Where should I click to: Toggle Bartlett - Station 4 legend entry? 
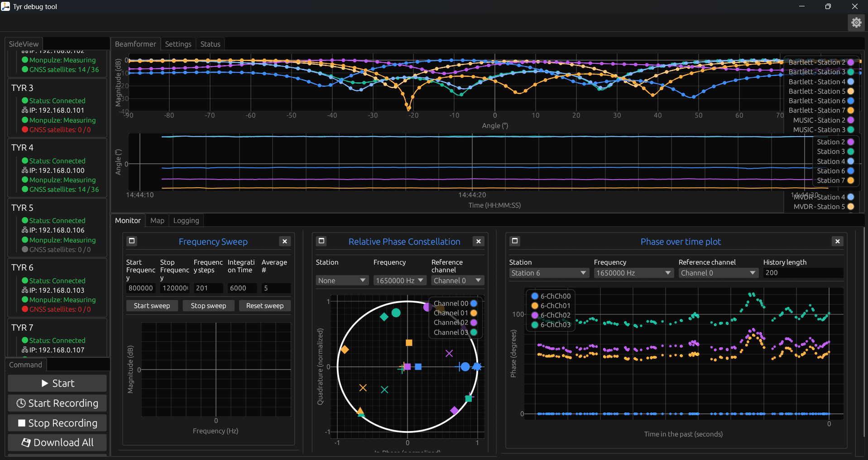(821, 82)
